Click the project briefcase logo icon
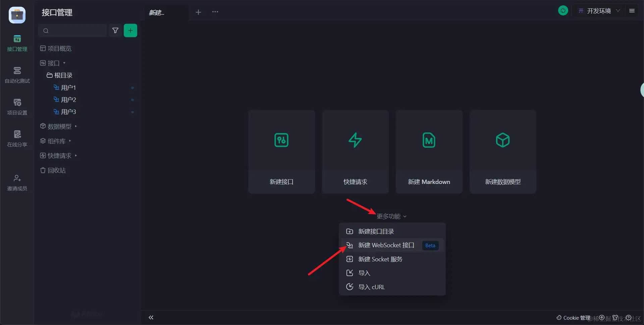Screen dimensions: 644x325 [17, 15]
